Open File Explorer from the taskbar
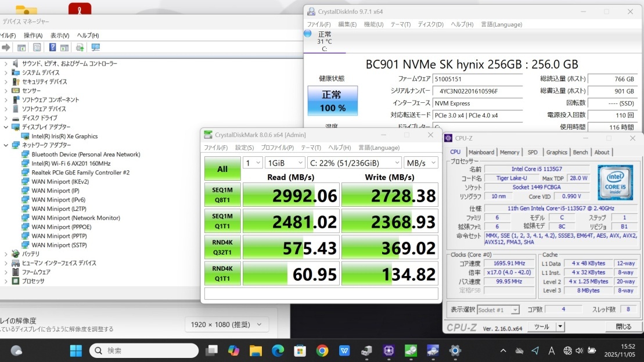The width and height of the screenshot is (644, 362). pos(256,350)
